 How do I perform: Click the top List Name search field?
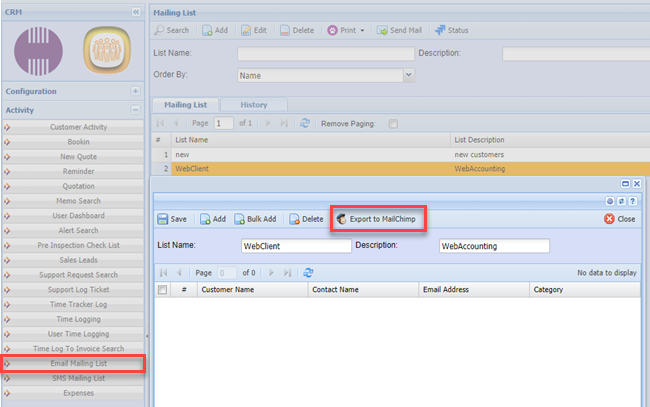pyautogui.click(x=325, y=53)
